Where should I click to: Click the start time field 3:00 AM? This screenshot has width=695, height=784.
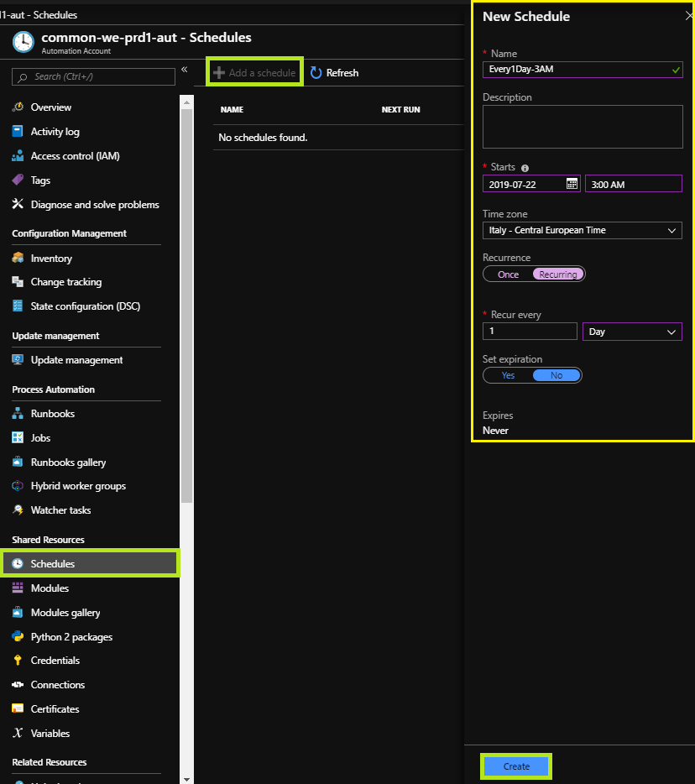(x=634, y=184)
